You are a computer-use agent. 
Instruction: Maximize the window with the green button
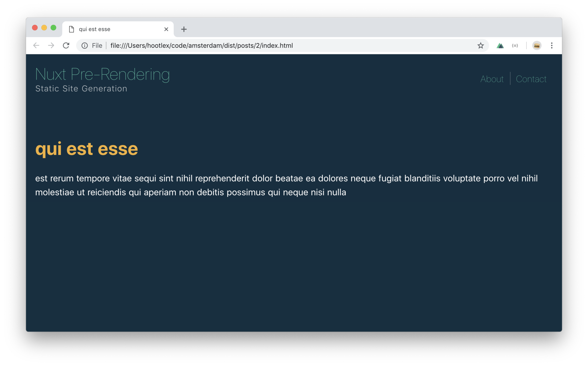53,28
